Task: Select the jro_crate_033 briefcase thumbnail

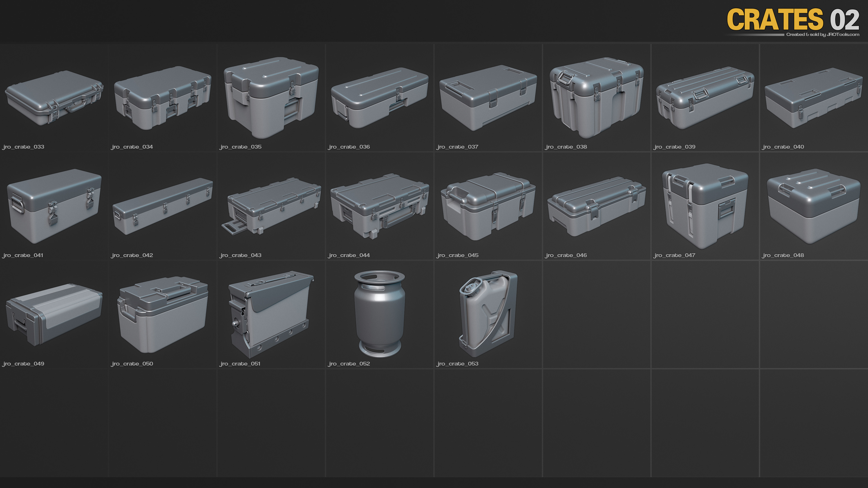Action: (x=54, y=98)
